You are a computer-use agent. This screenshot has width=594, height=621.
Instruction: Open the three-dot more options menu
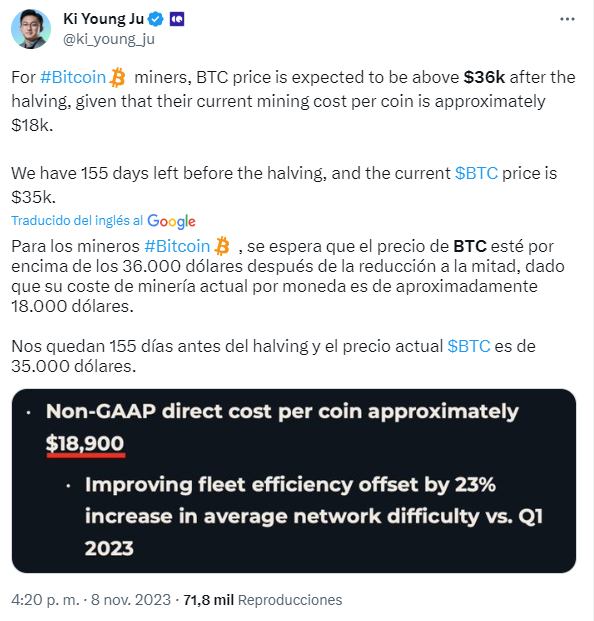567,19
